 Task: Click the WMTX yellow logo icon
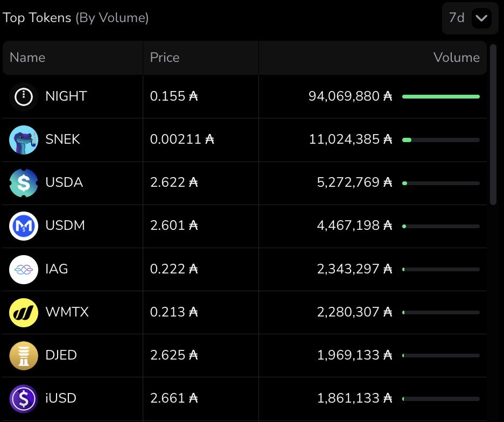(x=24, y=312)
